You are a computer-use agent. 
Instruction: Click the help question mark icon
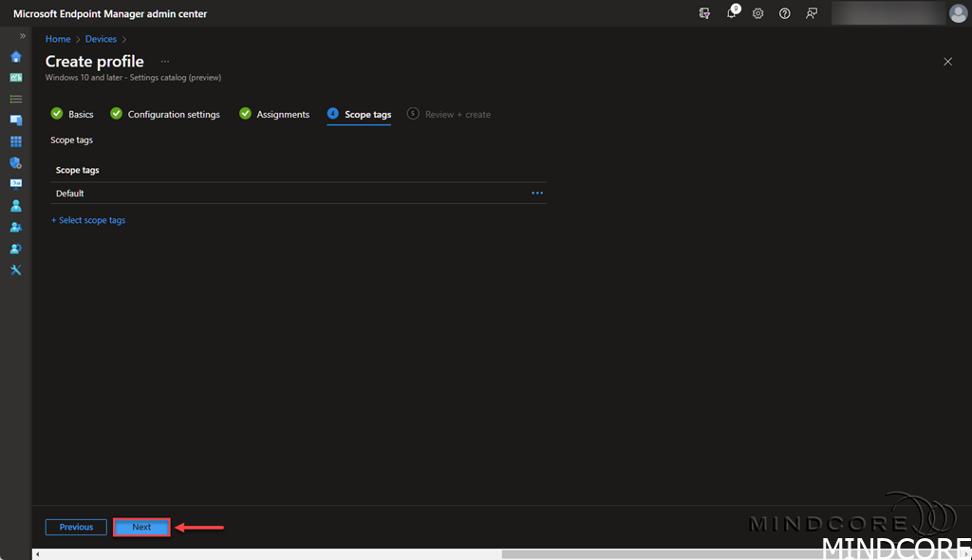[785, 13]
